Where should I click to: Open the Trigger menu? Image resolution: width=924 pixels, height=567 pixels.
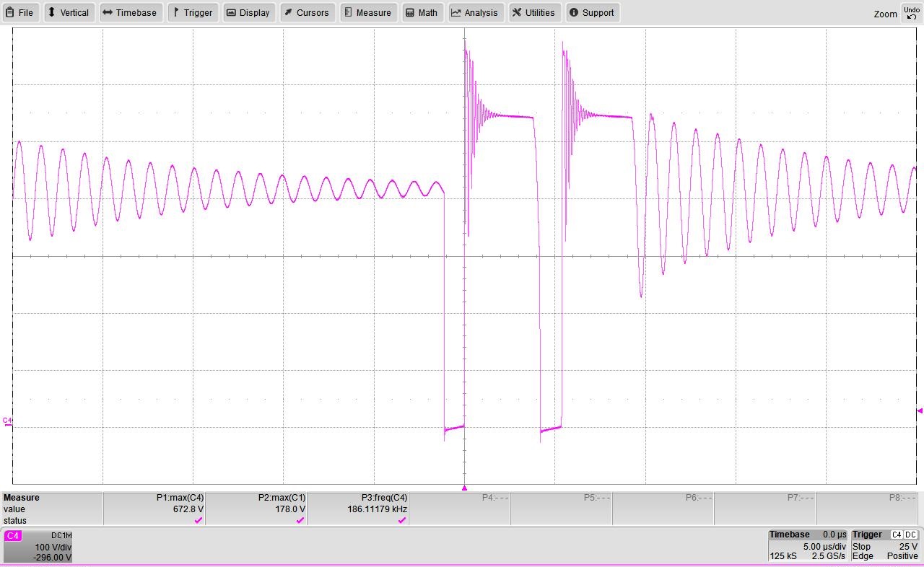pos(193,12)
